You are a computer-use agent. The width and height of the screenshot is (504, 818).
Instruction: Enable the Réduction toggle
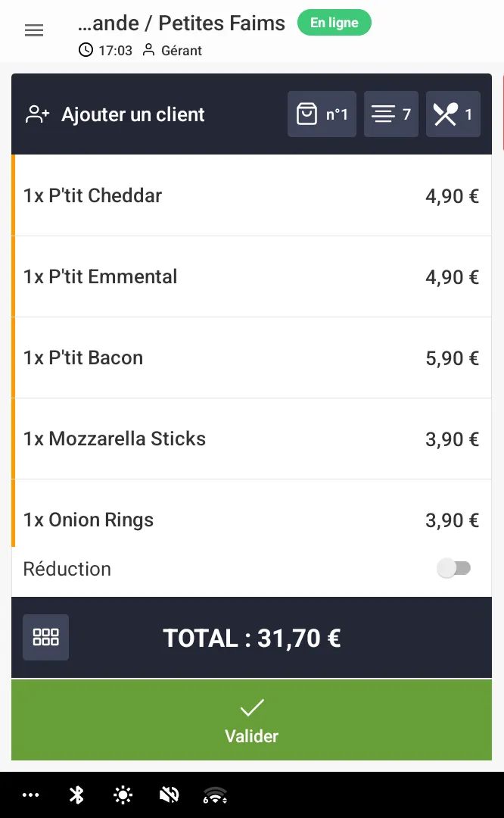coord(454,569)
